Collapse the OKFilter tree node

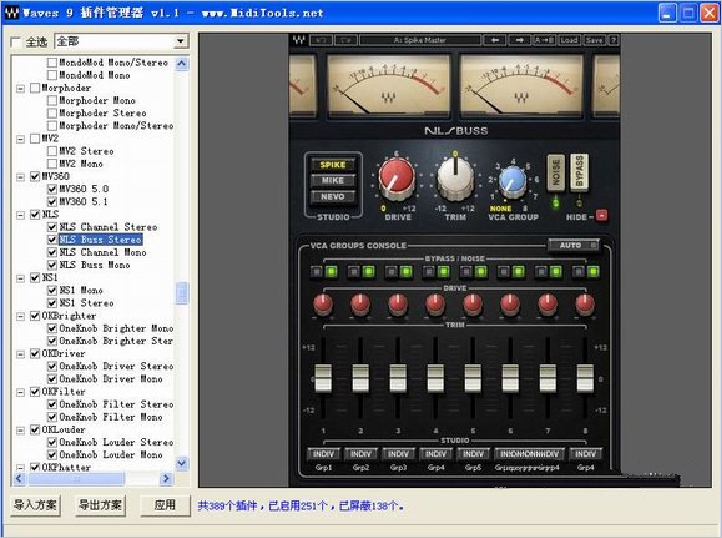coord(20,392)
